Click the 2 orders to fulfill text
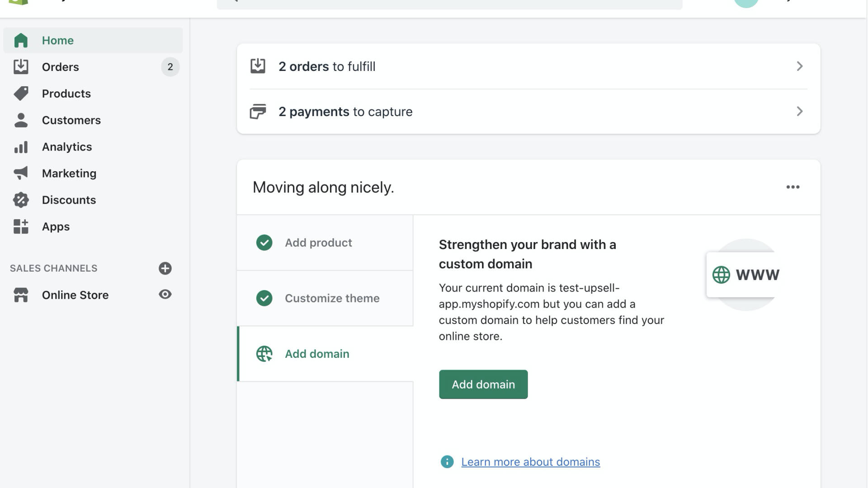The height and width of the screenshot is (488, 868). tap(327, 66)
